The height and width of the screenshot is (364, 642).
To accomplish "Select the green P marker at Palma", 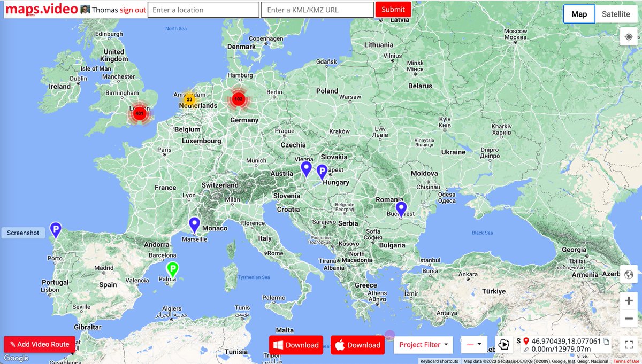I will pos(172,270).
